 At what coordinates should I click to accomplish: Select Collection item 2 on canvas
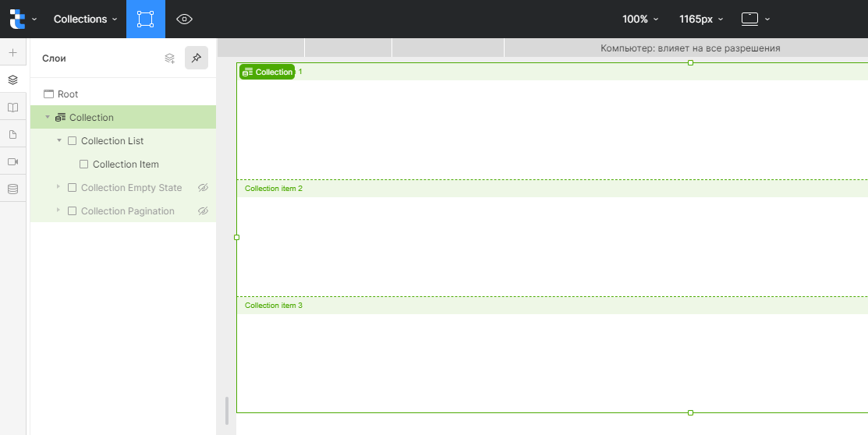274,189
